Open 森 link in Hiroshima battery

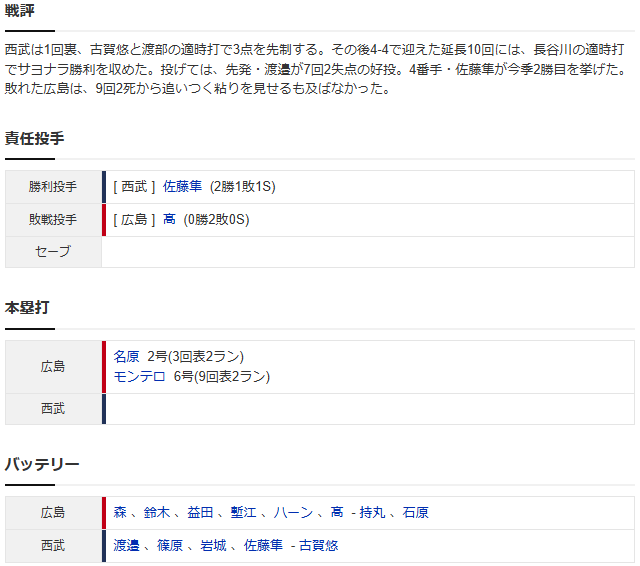(120, 512)
